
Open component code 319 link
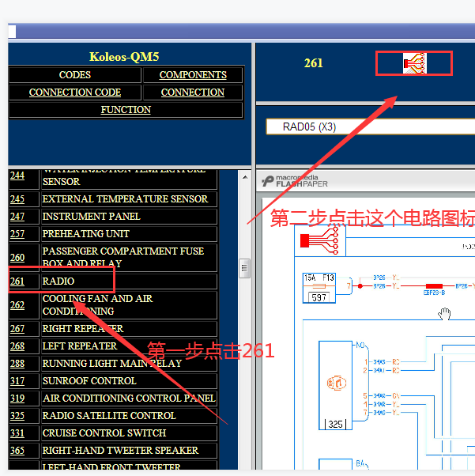[x=17, y=398]
